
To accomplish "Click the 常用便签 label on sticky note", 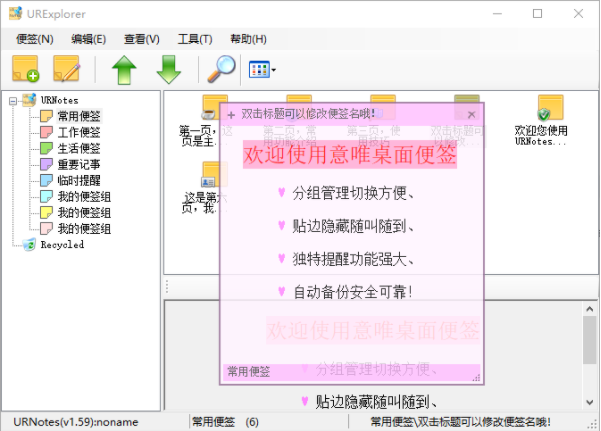I will tap(249, 371).
